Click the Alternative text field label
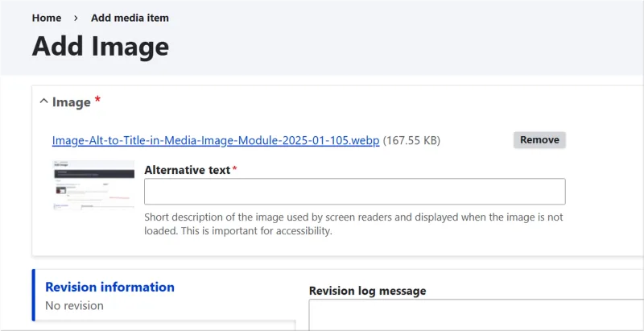This screenshot has width=644, height=331. pos(188,170)
